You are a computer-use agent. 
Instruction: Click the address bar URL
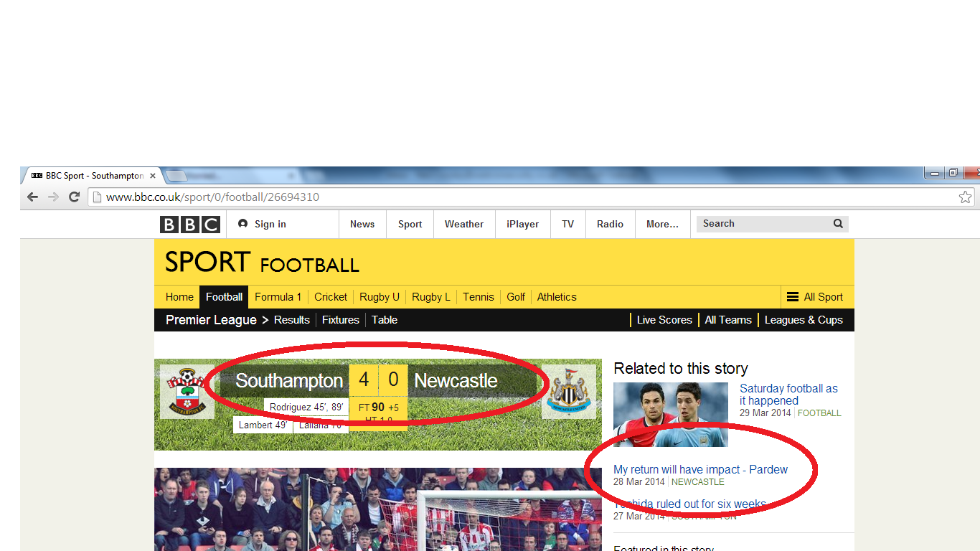click(x=212, y=197)
